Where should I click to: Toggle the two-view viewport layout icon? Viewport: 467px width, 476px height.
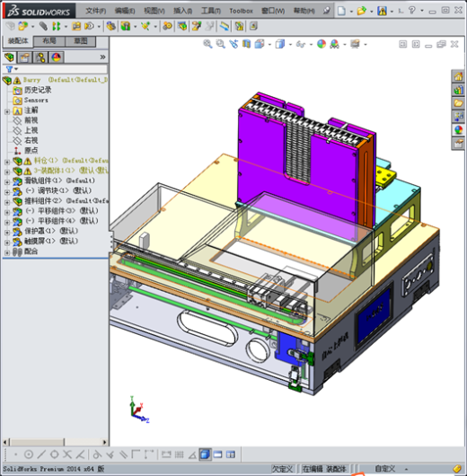217,454
